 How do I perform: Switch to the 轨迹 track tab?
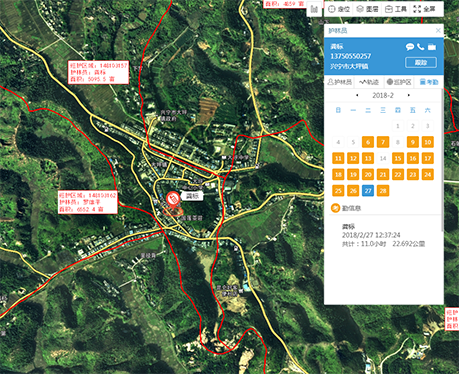tap(368, 82)
